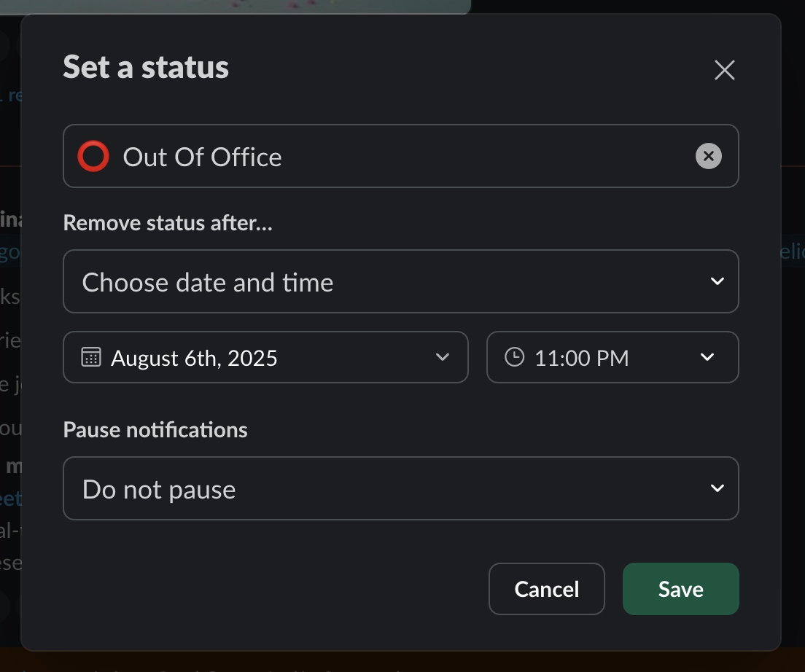Open the August 6th, 2025 date picker
Screen dimensions: 805x672
click(x=265, y=357)
